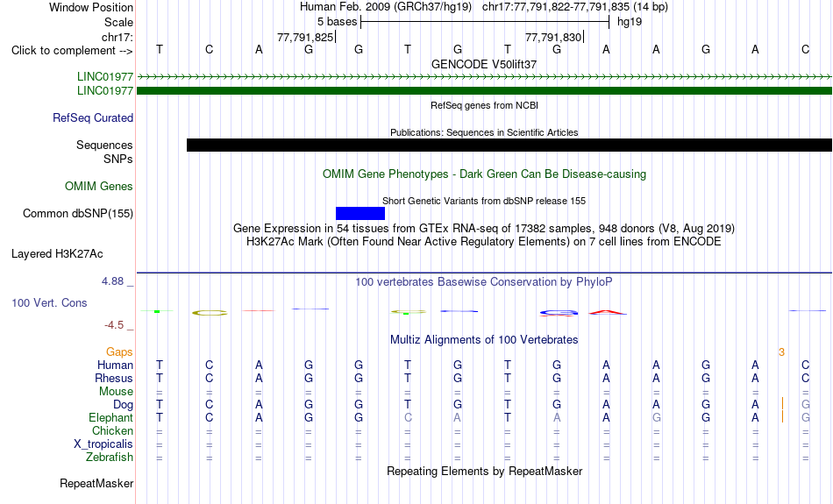Viewport: 833px width, 504px height.
Task: Click '100 vertebrates Basewise Conservation by PhyloP' title
Action: click(x=484, y=282)
